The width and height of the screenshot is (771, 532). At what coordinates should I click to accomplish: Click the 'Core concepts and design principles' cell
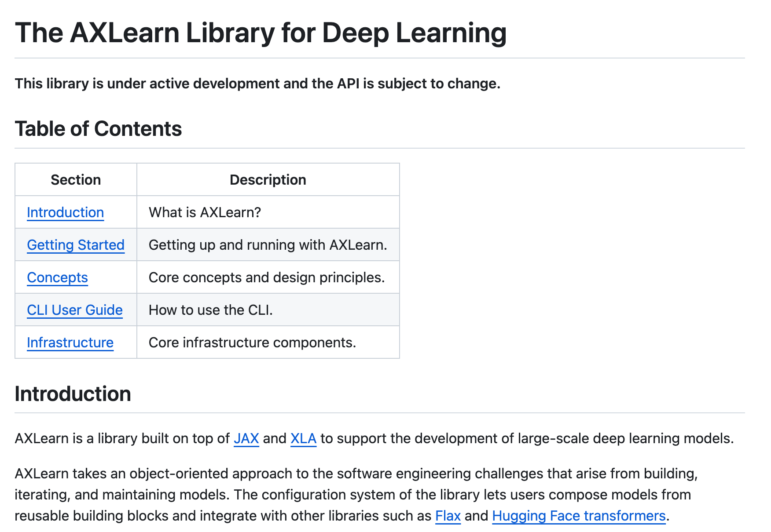[267, 277]
